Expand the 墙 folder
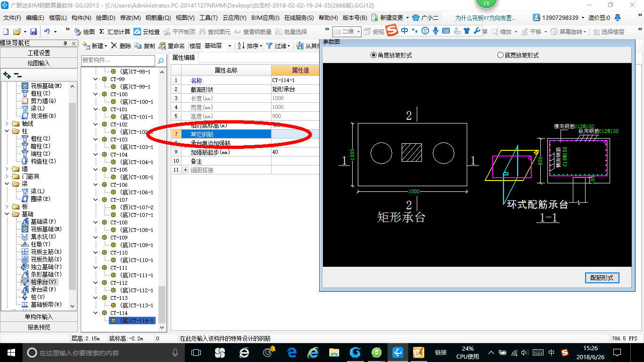Screen dimensions: 644x362 click(7, 169)
